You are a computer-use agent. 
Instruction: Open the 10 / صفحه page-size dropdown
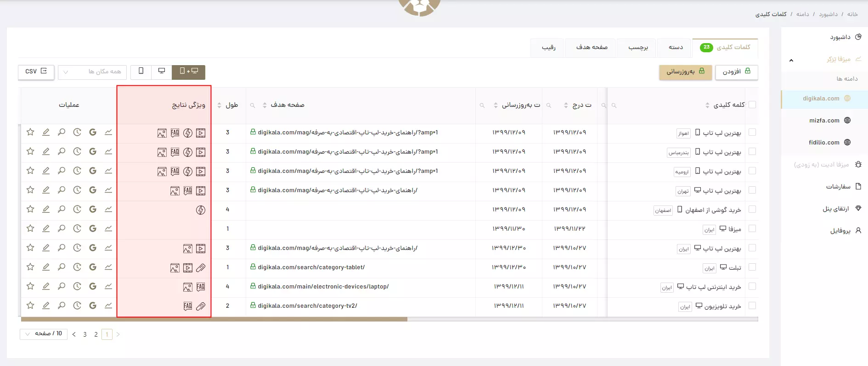[x=44, y=334]
